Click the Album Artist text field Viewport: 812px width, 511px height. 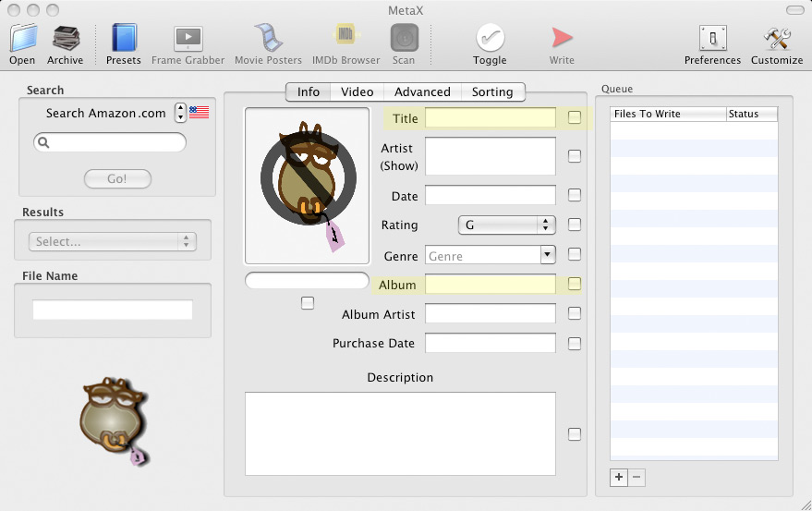point(491,313)
